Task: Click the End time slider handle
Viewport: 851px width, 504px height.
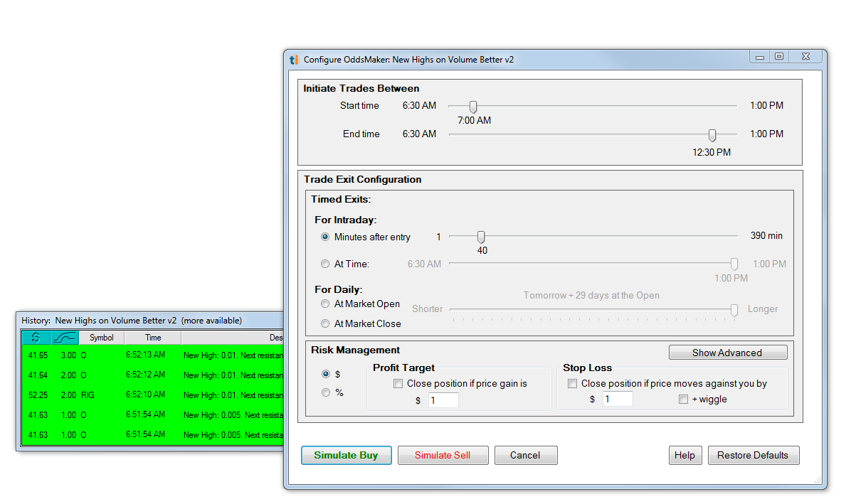Action: click(712, 135)
